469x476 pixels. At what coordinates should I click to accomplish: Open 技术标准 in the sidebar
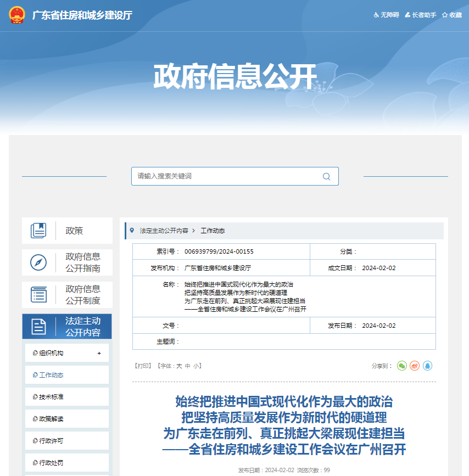point(51,397)
